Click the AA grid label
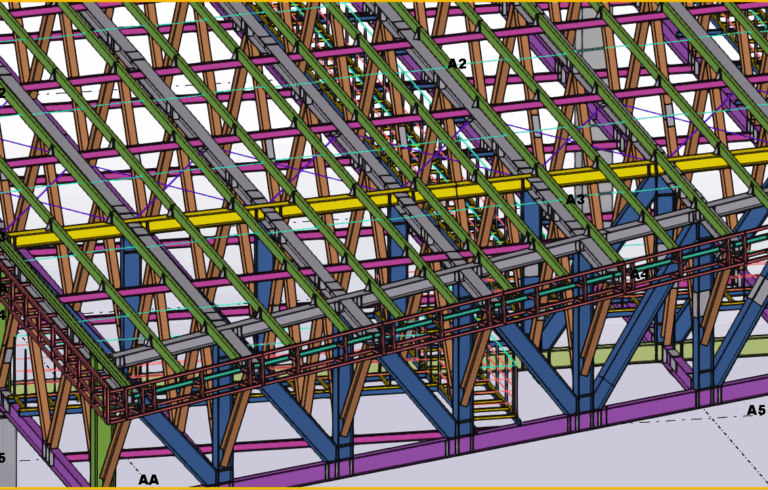This screenshot has width=768, height=490. [148, 480]
